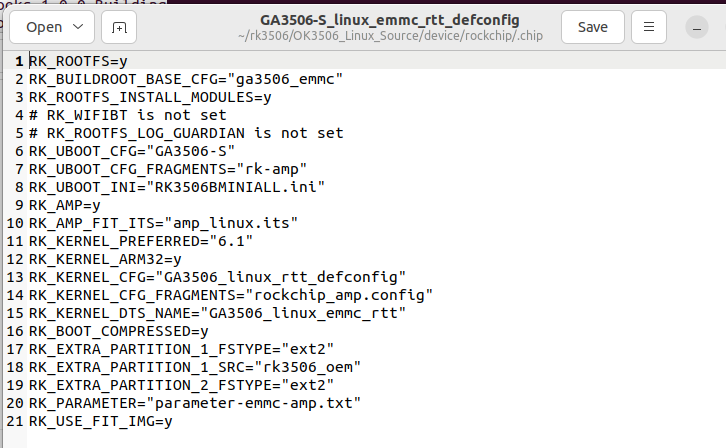
Task: Click the RK_PARAMETER line
Action: (x=194, y=403)
